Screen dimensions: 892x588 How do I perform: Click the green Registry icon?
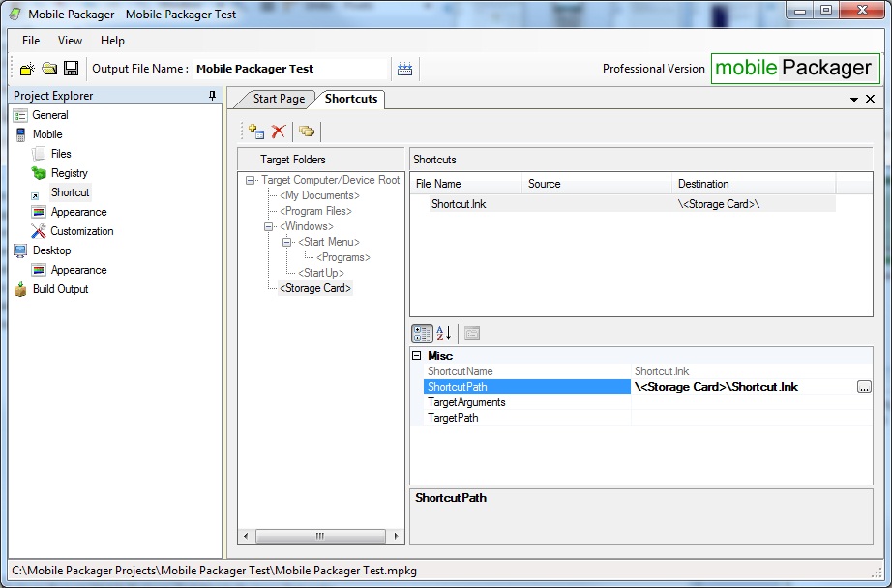(39, 173)
